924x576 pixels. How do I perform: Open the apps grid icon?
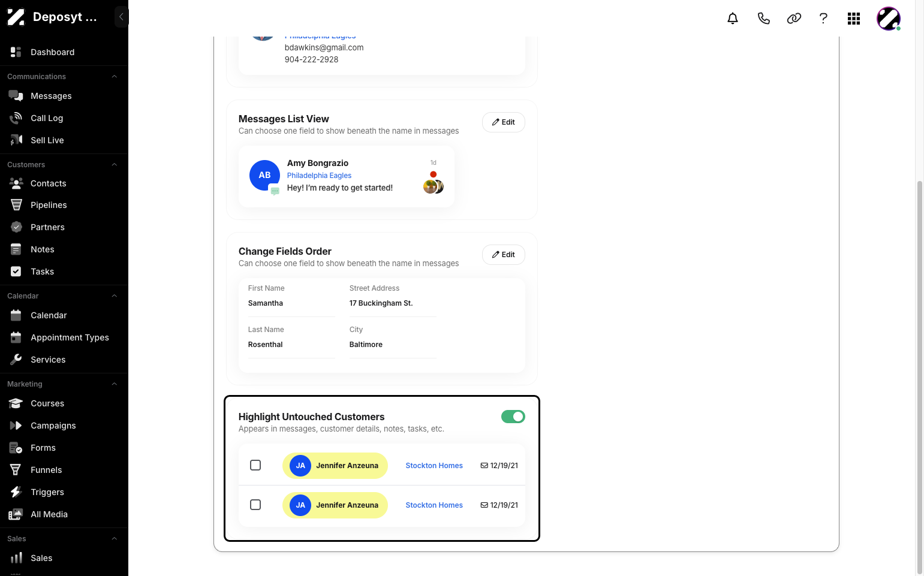(x=854, y=19)
